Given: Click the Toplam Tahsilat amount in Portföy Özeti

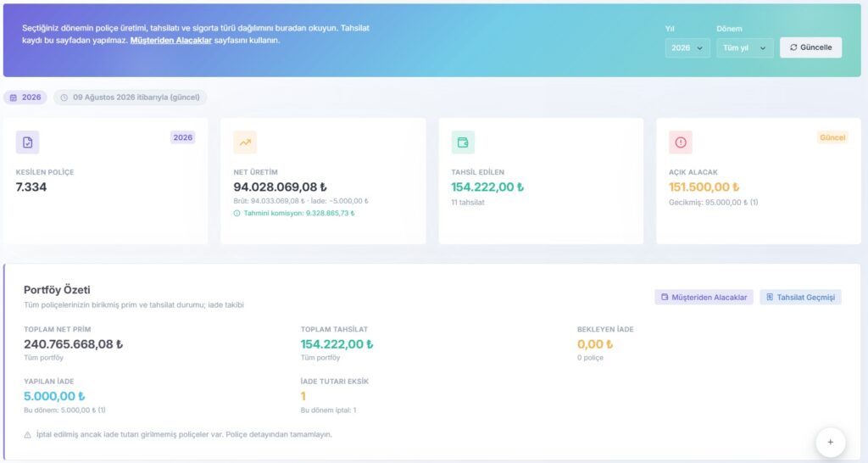Looking at the screenshot, I should [337, 344].
